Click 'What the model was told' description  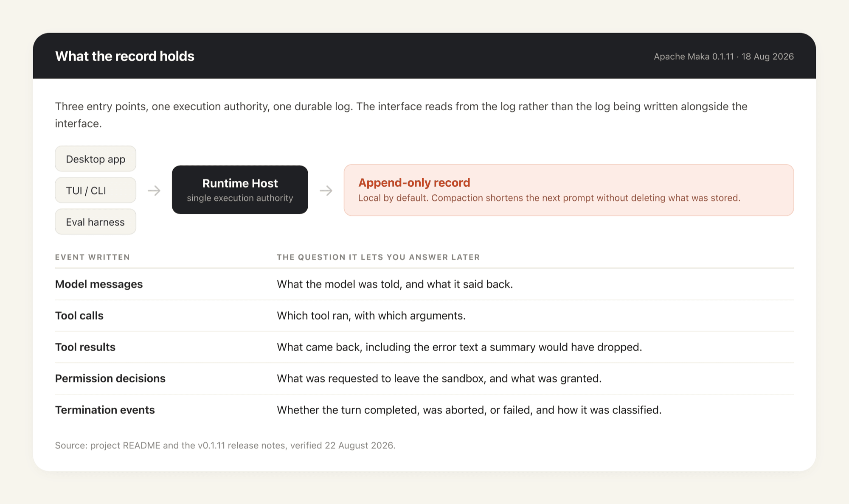(395, 284)
